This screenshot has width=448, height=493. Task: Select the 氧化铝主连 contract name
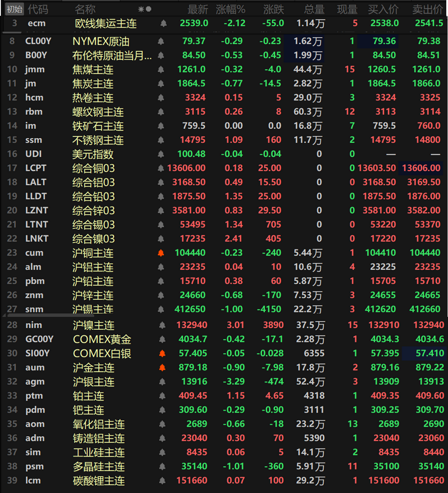pos(99,424)
